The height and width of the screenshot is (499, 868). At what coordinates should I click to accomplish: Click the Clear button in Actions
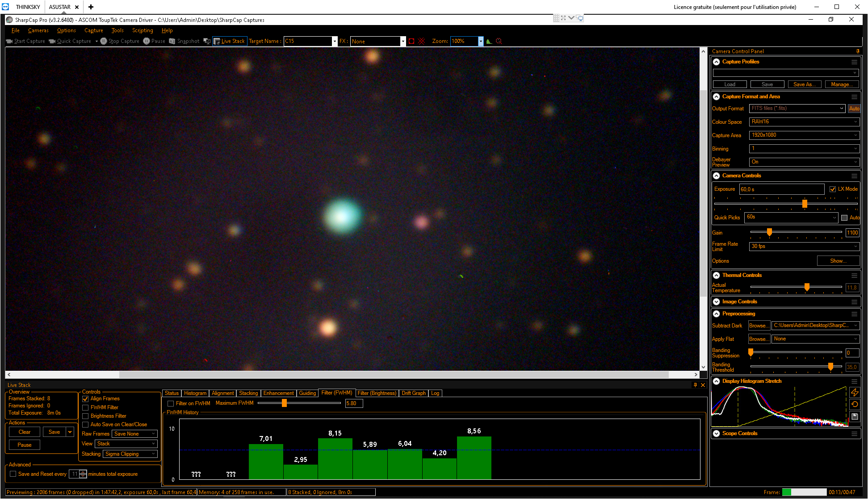tap(25, 432)
